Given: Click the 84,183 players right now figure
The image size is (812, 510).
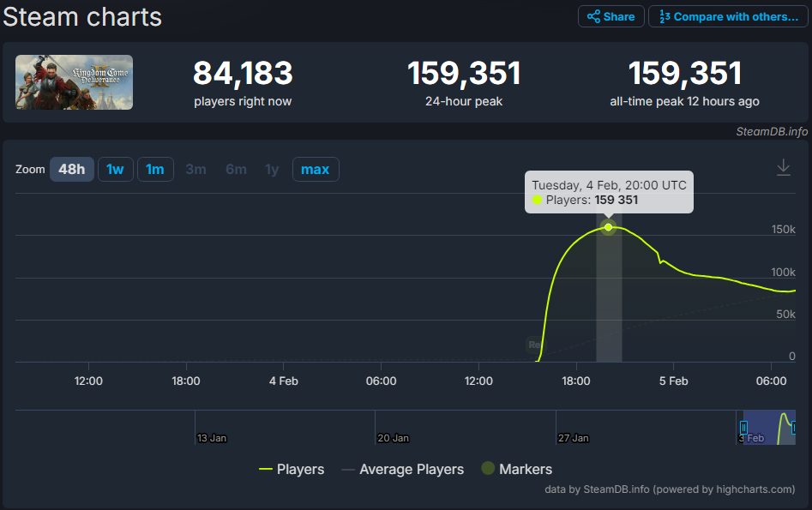Looking at the screenshot, I should coord(243,73).
